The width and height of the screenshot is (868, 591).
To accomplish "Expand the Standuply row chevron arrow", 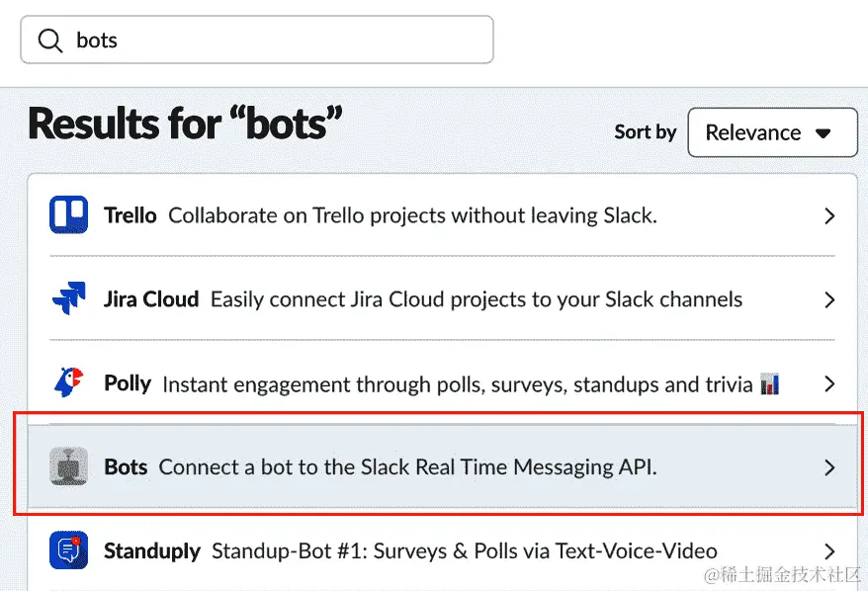I will click(828, 550).
